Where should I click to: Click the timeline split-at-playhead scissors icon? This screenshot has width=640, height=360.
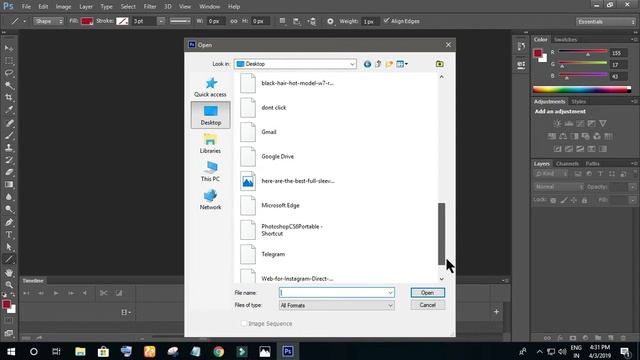104,293
